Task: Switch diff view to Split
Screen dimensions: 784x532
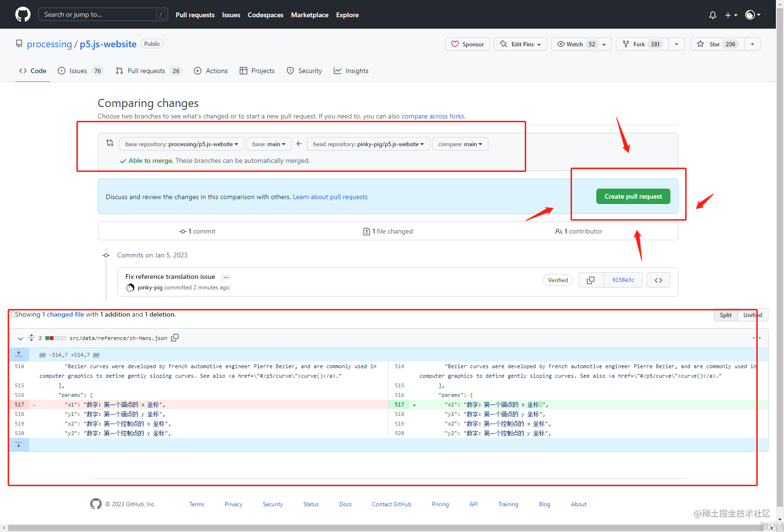Action: click(x=725, y=315)
